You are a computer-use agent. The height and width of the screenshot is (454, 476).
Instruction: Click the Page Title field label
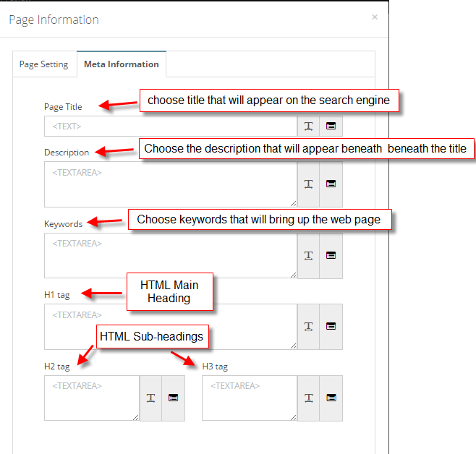(x=63, y=107)
